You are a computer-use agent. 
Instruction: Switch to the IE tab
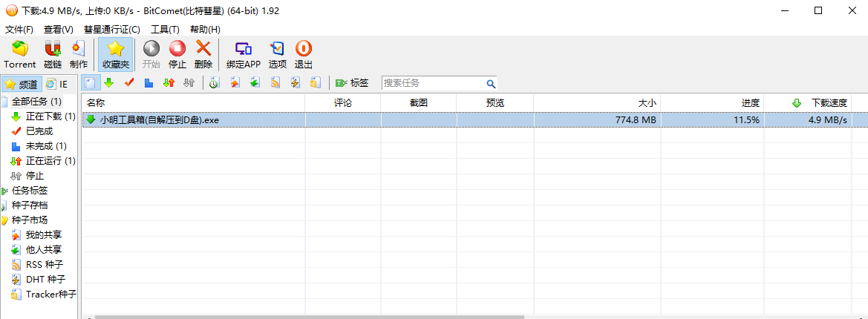pos(58,84)
